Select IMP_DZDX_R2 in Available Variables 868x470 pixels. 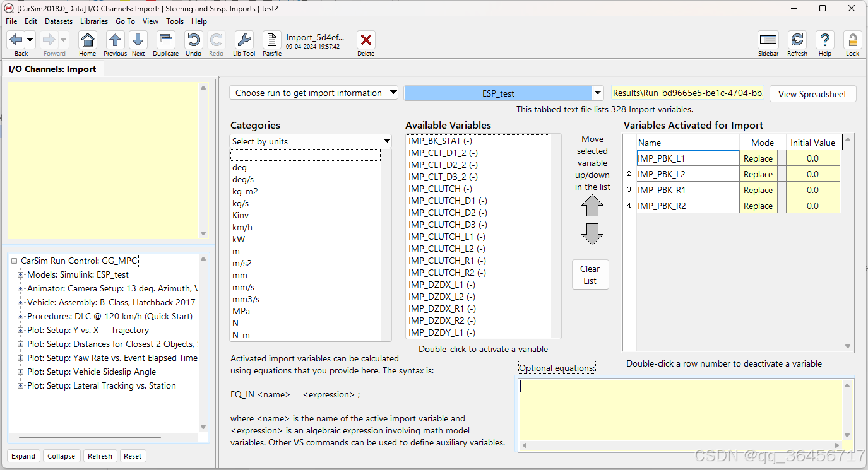click(x=442, y=320)
